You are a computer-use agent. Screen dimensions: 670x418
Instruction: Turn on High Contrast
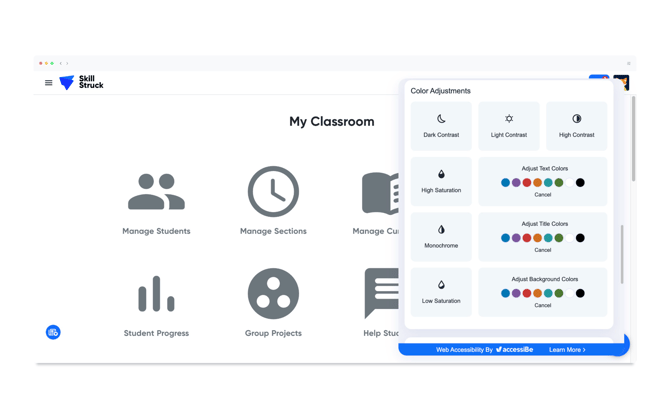coord(576,126)
